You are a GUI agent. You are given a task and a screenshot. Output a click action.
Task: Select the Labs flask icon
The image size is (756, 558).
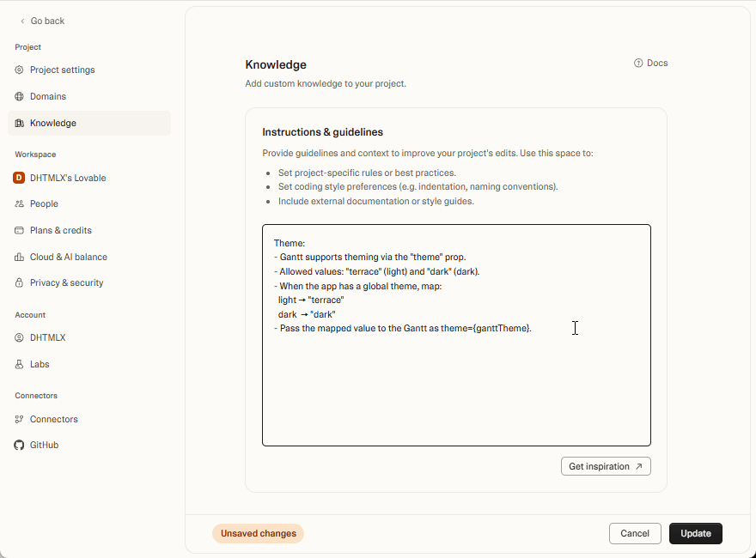pyautogui.click(x=18, y=364)
